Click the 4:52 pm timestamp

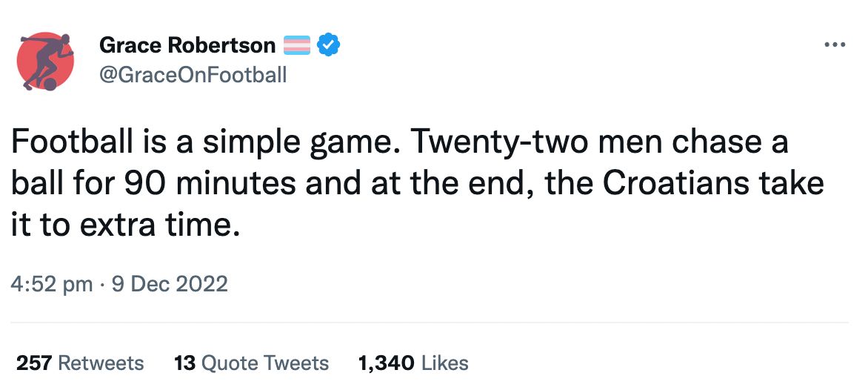(52, 284)
